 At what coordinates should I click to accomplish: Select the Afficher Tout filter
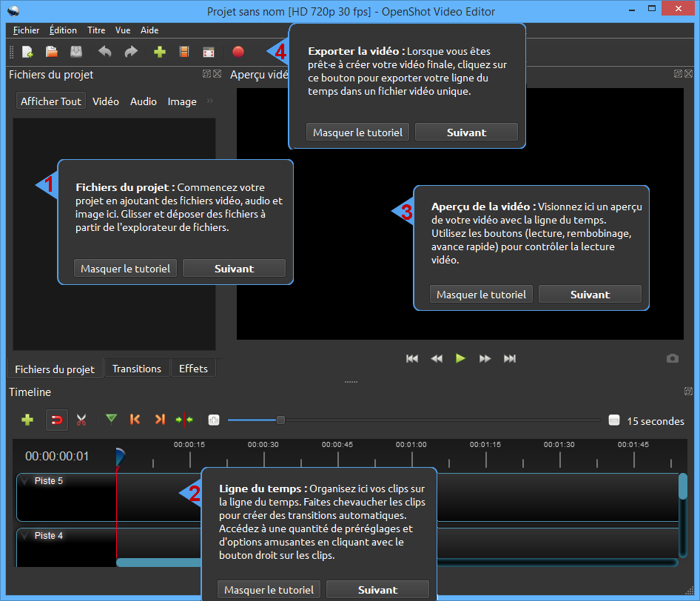(x=51, y=101)
